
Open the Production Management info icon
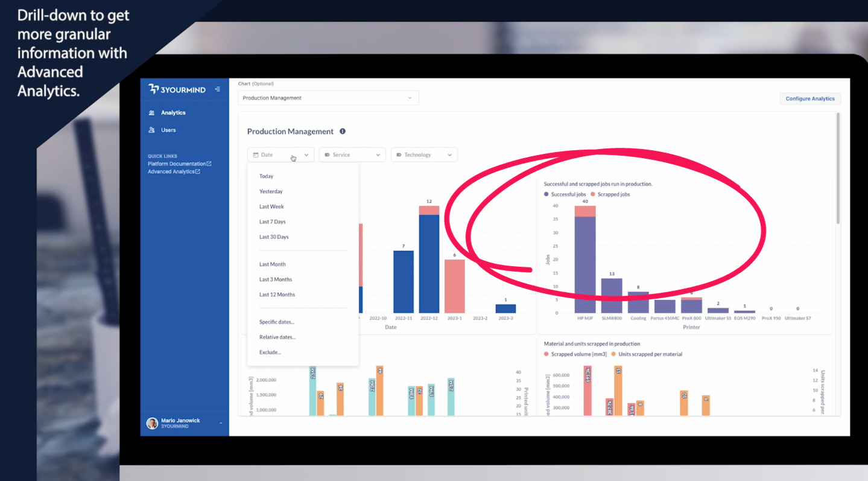pyautogui.click(x=343, y=131)
